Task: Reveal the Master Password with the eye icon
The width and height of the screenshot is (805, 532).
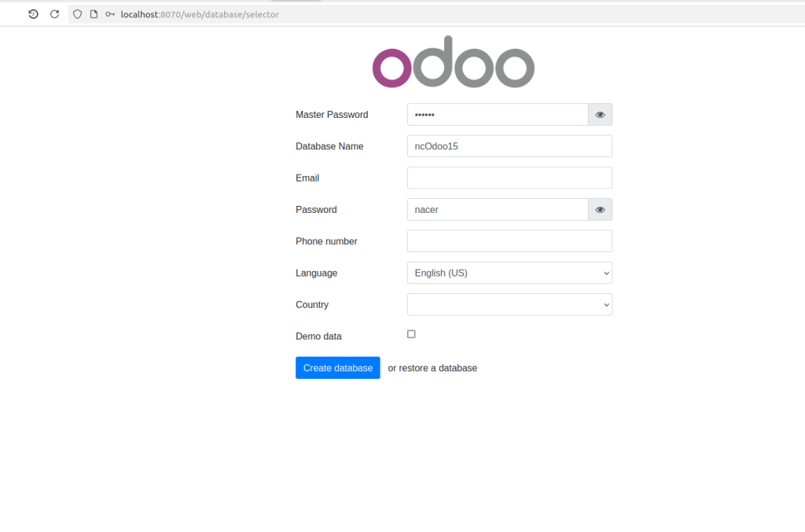Action: tap(600, 115)
